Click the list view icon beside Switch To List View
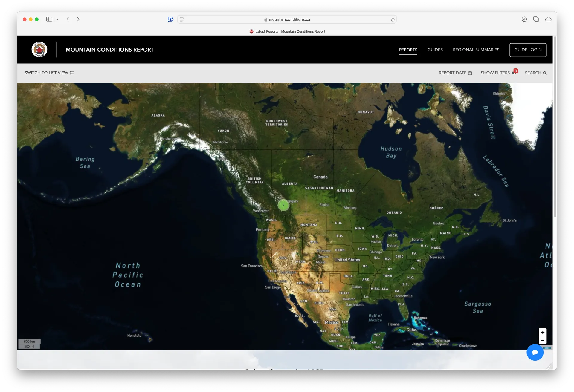This screenshot has height=392, width=574. tap(72, 73)
